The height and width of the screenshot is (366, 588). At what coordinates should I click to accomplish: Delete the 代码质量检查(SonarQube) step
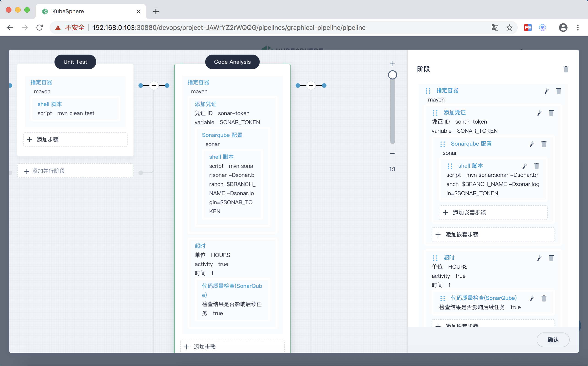coord(544,298)
